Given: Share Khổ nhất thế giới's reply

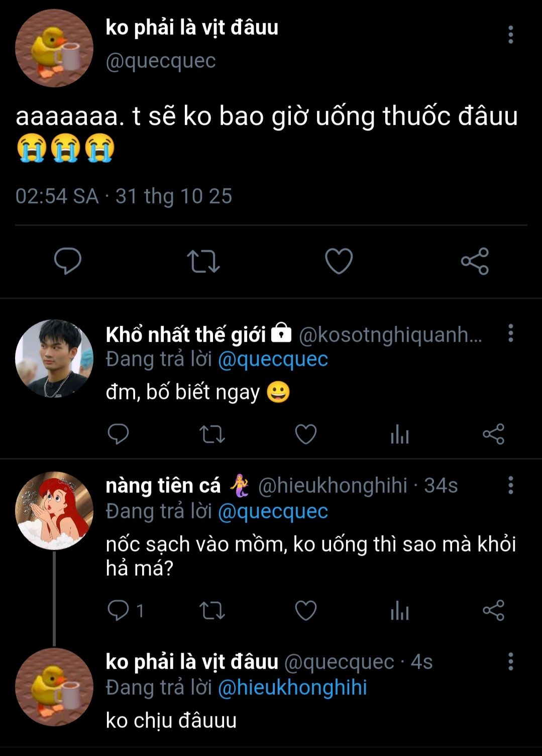Looking at the screenshot, I should pyautogui.click(x=493, y=435).
